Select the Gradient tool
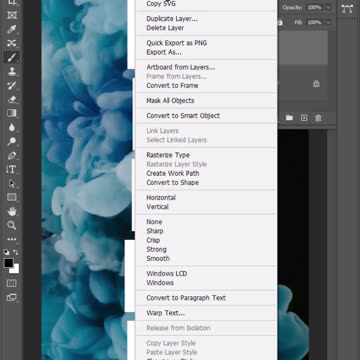The height and width of the screenshot is (360, 360). click(x=12, y=113)
